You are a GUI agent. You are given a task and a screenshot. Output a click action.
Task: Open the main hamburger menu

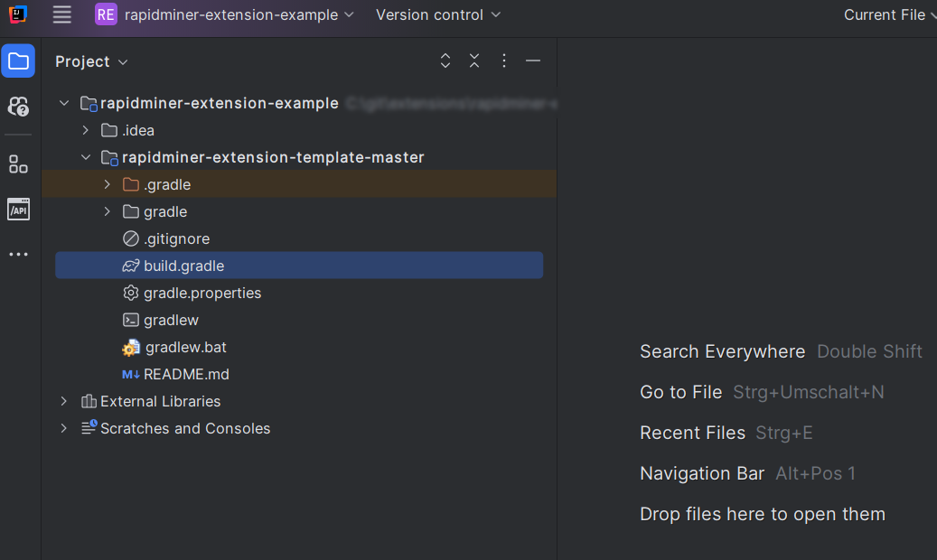[61, 14]
